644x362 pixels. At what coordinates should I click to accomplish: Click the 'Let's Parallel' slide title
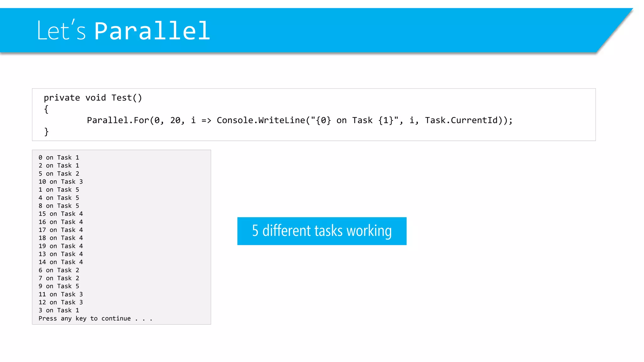tap(123, 30)
